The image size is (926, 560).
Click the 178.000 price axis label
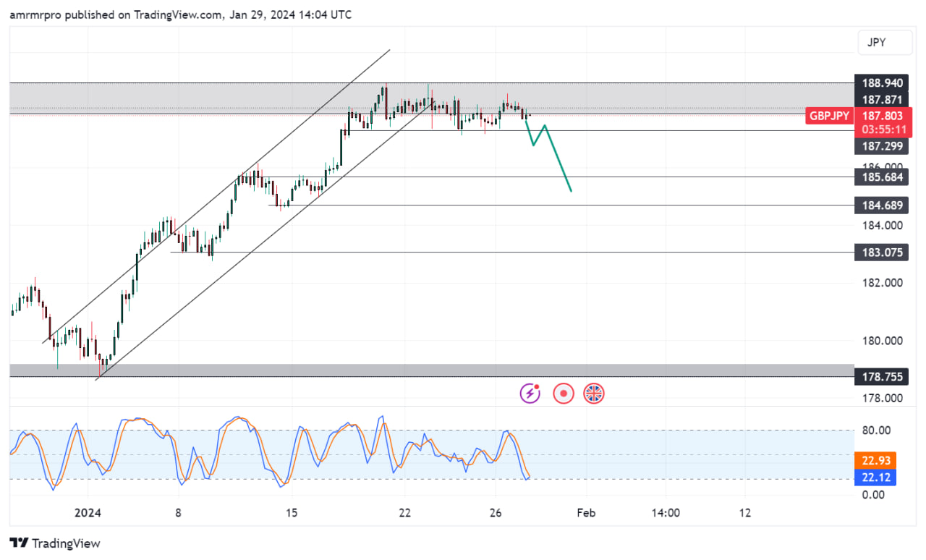(x=882, y=398)
